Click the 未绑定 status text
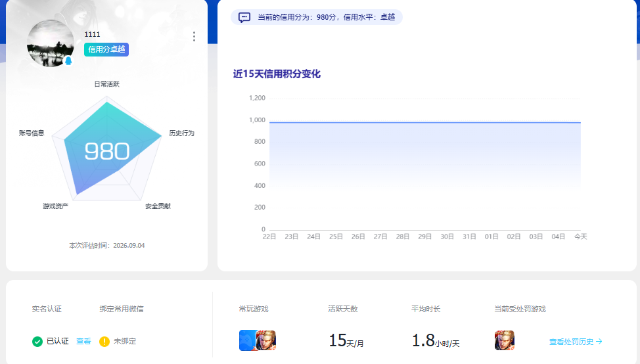This screenshot has height=364, width=640. [125, 341]
